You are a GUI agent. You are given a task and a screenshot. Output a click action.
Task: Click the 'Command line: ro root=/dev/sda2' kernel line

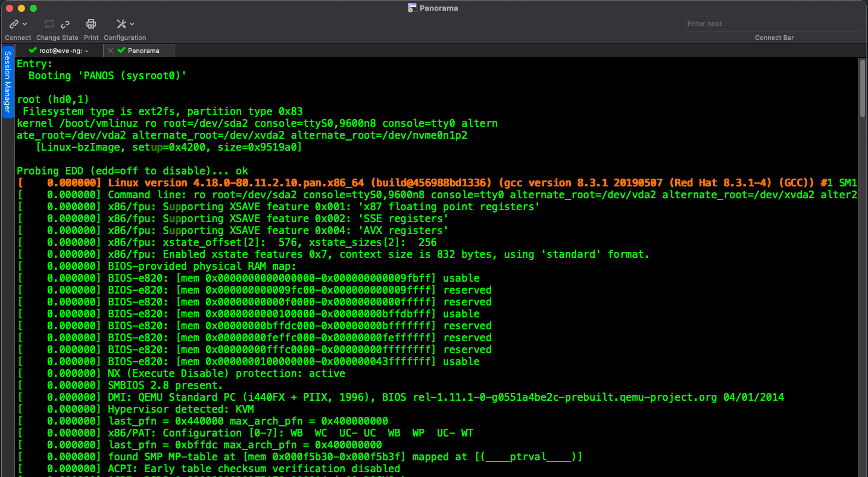tap(437, 195)
